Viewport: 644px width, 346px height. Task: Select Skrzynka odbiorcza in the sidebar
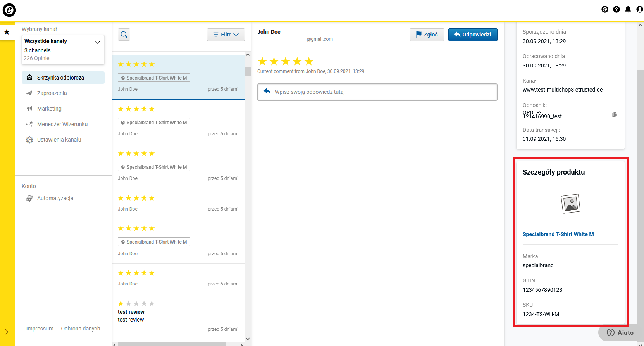tap(63, 78)
